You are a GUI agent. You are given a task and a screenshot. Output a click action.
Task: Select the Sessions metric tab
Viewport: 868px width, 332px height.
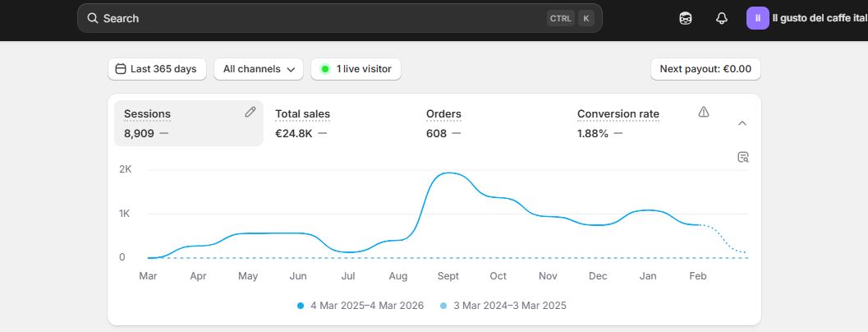189,123
